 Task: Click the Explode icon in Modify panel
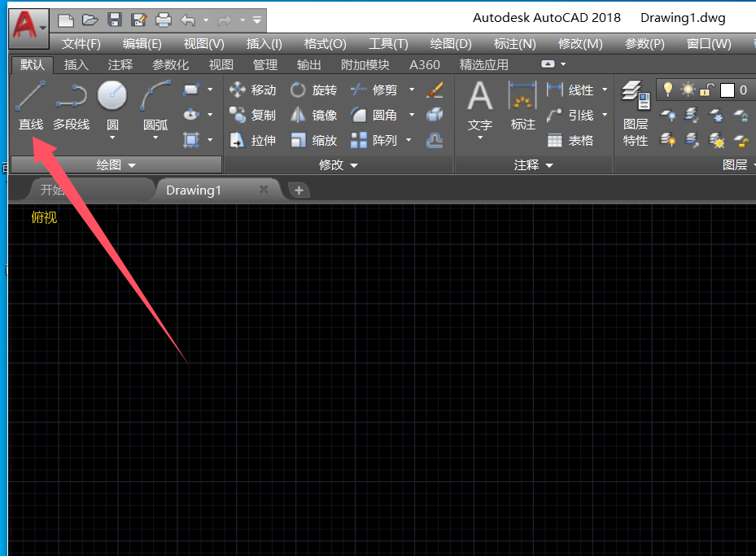coord(435,115)
